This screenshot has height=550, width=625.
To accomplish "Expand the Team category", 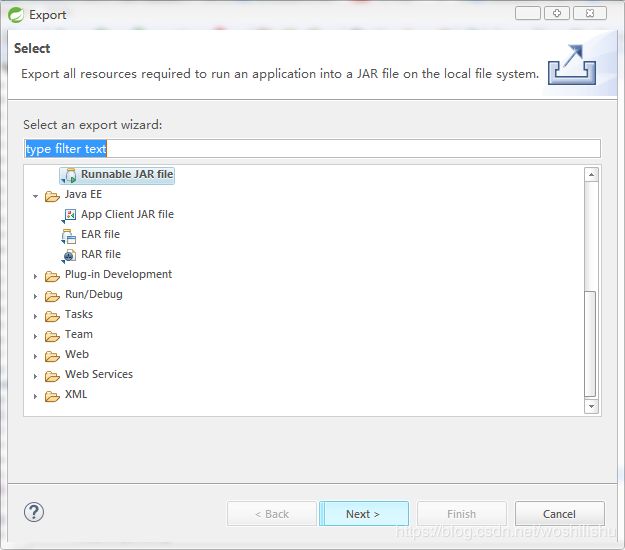I will point(35,336).
